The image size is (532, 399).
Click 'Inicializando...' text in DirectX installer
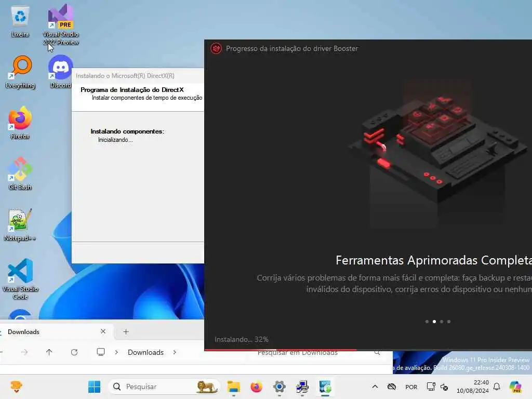tap(115, 140)
